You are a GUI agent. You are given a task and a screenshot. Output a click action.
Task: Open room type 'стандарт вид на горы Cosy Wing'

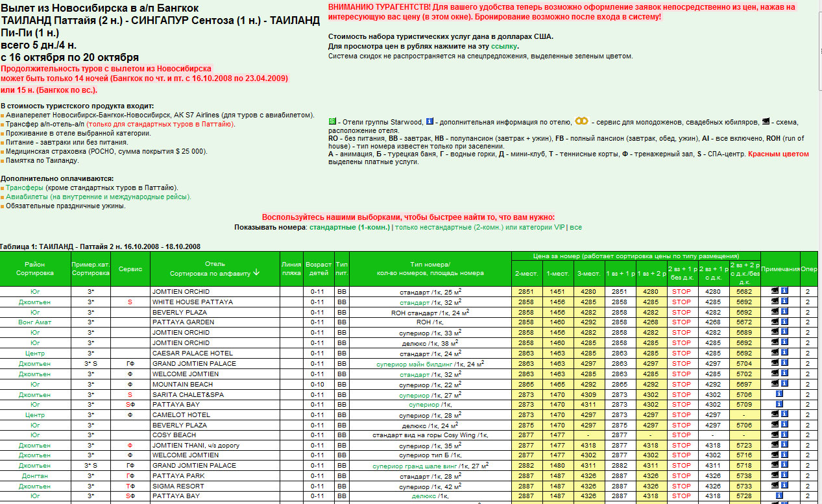pyautogui.click(x=427, y=435)
